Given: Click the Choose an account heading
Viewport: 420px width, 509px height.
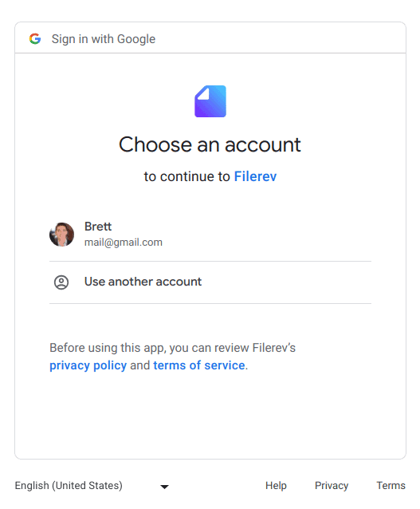Looking at the screenshot, I should click(210, 144).
